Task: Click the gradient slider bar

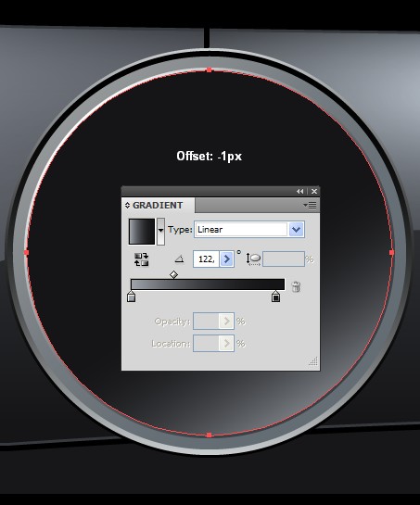Action: (x=208, y=284)
